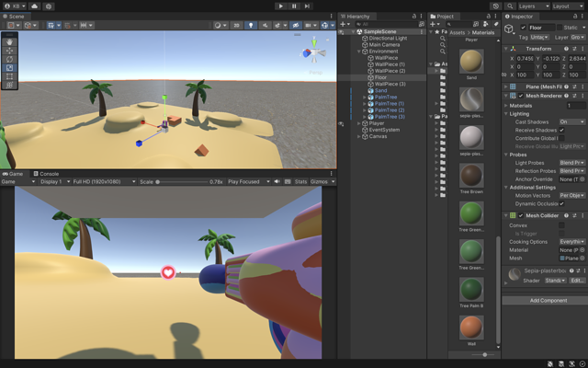Select the Project tab

pyautogui.click(x=442, y=17)
